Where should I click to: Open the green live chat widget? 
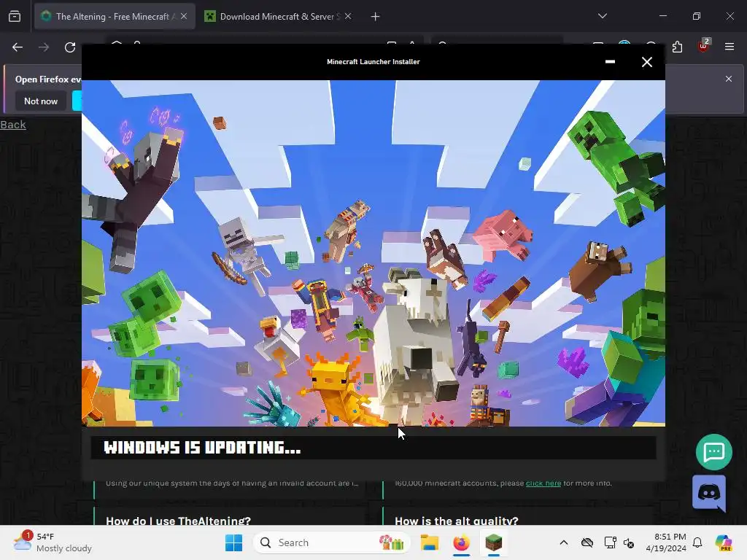click(714, 452)
